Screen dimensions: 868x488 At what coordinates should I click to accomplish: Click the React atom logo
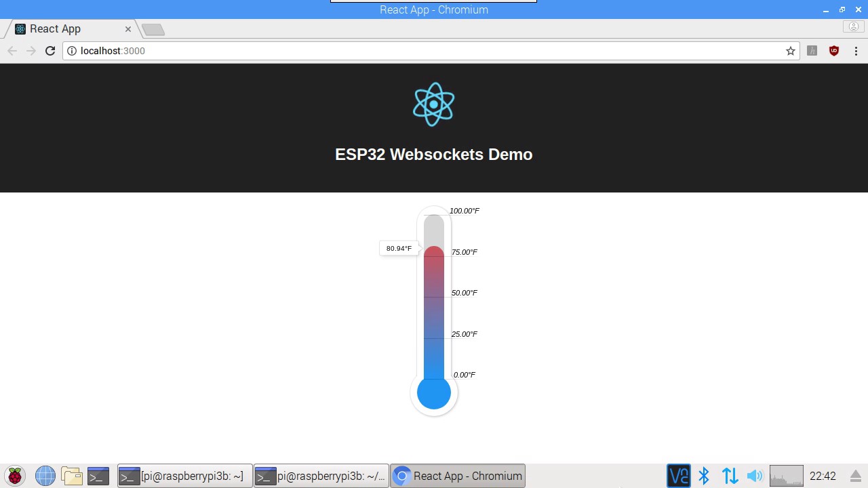433,104
